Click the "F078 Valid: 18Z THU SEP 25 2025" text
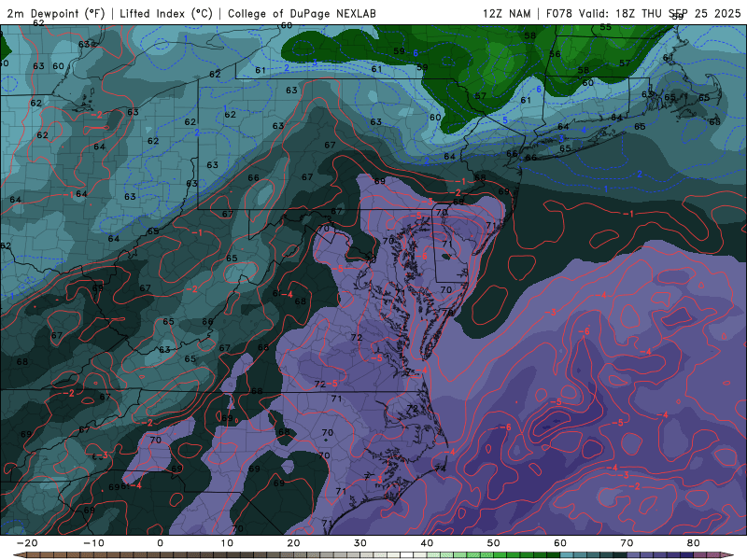This screenshot has width=747, height=560. [x=643, y=13]
